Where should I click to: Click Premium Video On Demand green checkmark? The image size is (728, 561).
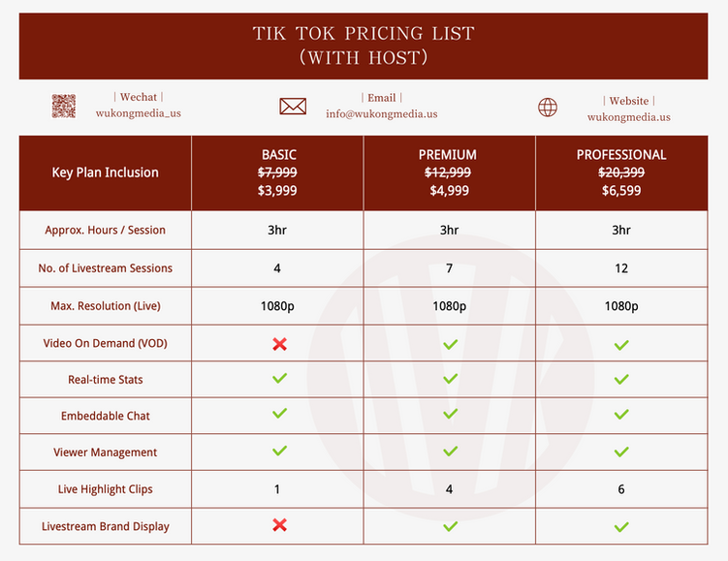pos(450,344)
